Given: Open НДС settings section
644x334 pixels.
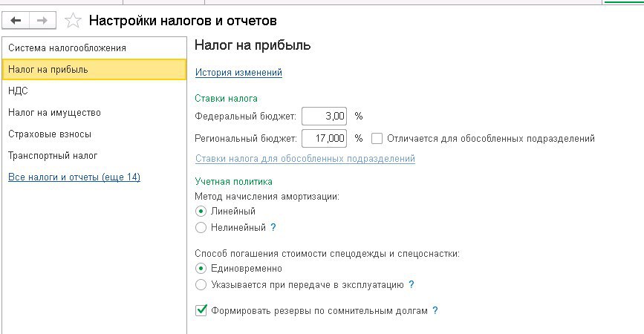Looking at the screenshot, I should click(94, 91).
